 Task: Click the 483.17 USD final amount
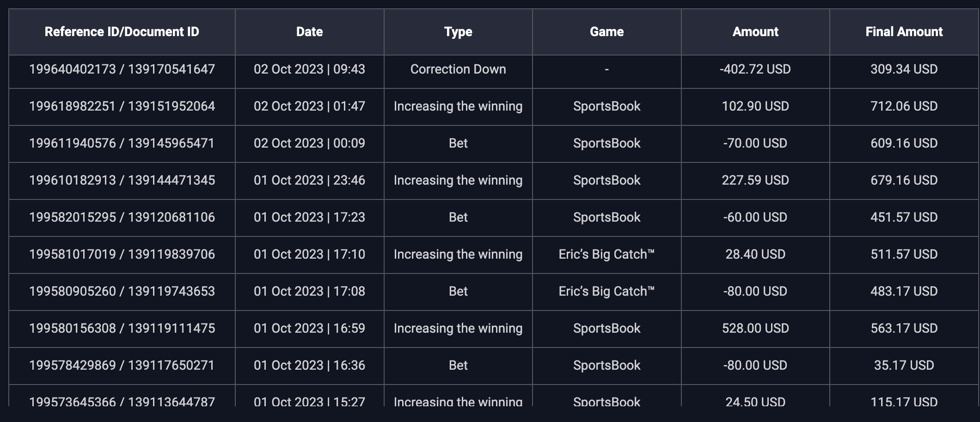(x=904, y=292)
